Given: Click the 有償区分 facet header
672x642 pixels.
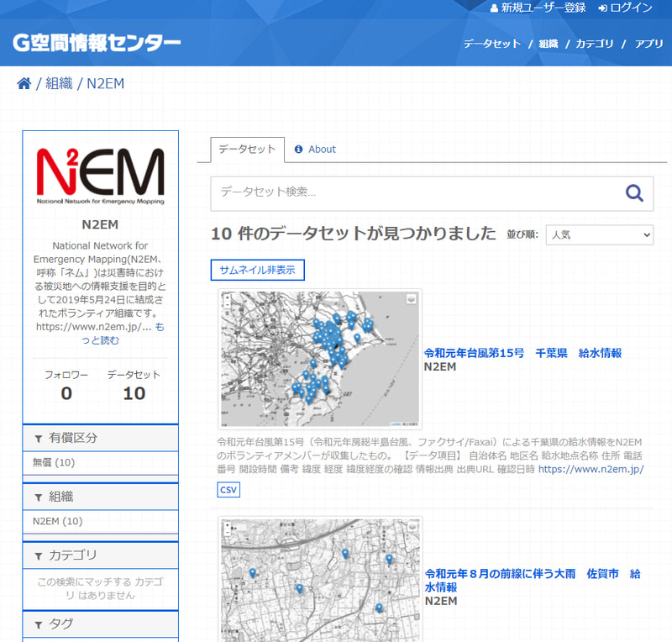Looking at the screenshot, I should coord(100,438).
